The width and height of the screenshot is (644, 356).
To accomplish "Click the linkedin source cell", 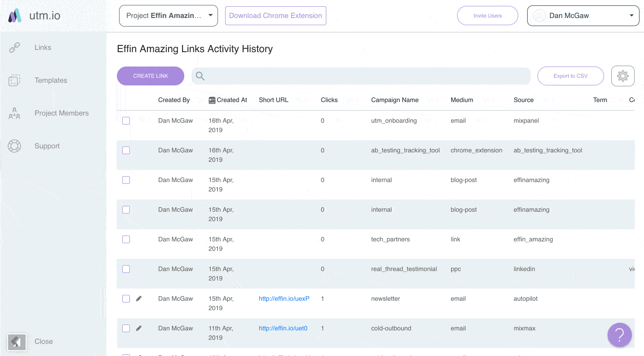I will click(x=524, y=269).
